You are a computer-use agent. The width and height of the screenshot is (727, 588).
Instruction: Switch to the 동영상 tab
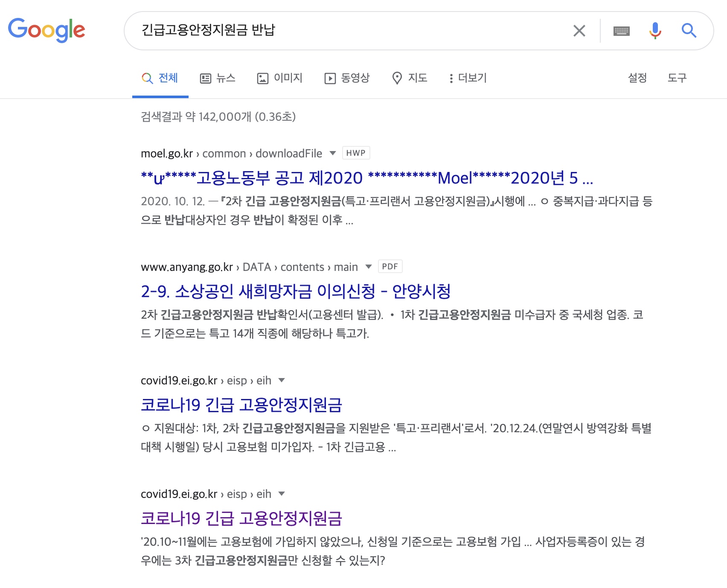(347, 78)
